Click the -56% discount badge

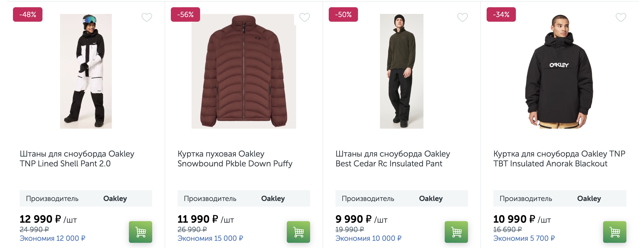pyautogui.click(x=185, y=14)
